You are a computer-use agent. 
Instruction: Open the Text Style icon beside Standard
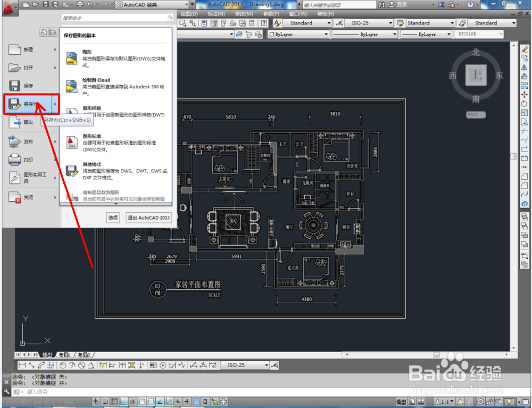(278, 23)
